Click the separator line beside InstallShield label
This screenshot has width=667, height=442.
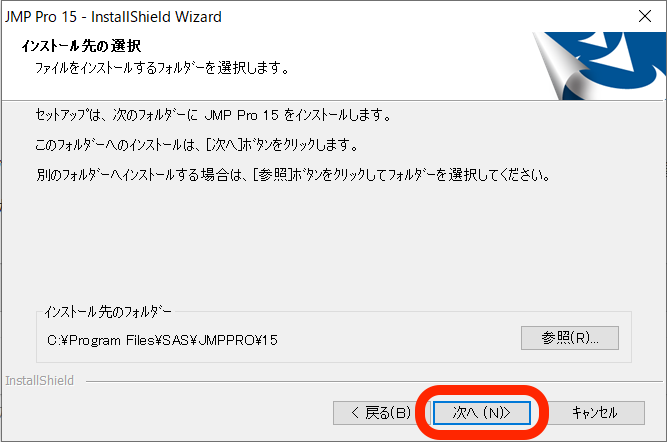pos(374,382)
